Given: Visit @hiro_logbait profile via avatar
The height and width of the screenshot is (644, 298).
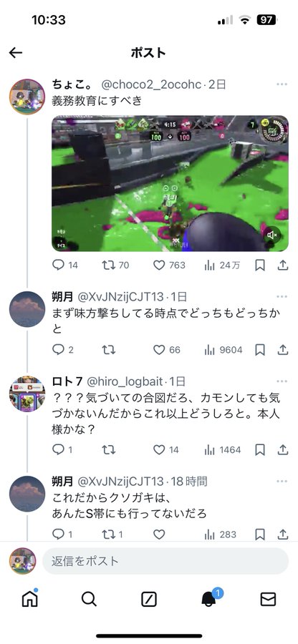Looking at the screenshot, I should point(27,394).
